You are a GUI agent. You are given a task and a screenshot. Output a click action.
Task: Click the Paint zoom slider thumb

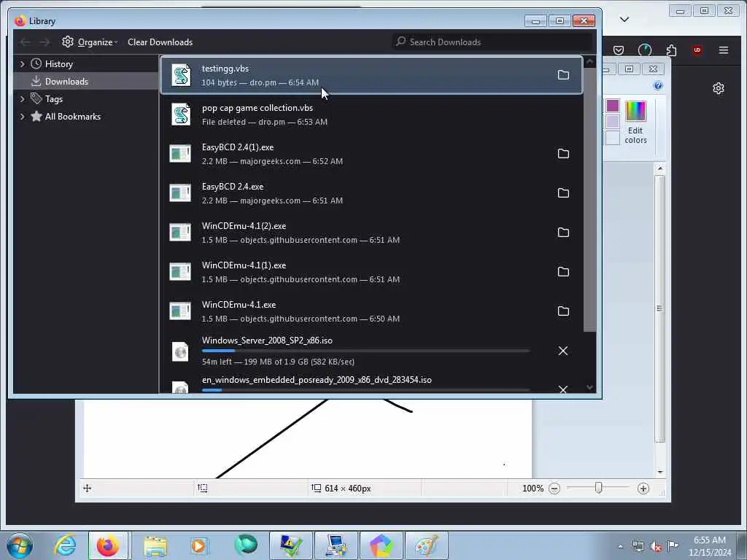coord(599,488)
